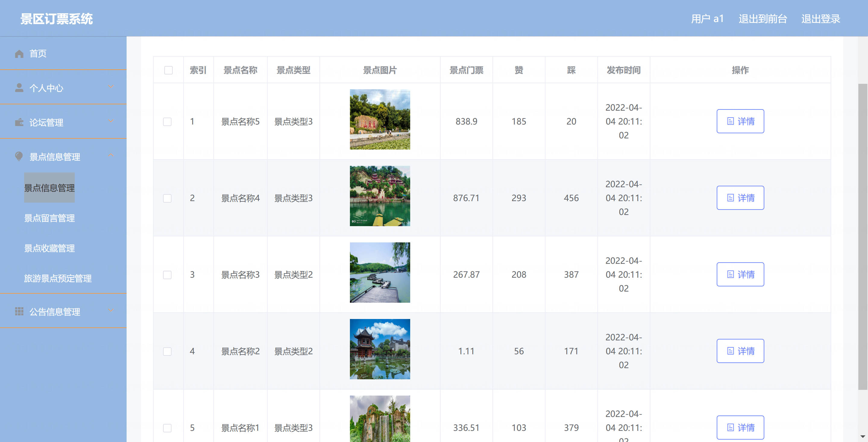This screenshot has width=868, height=442.
Task: Click the vertical page scrollbar thumb
Action: 863,236
